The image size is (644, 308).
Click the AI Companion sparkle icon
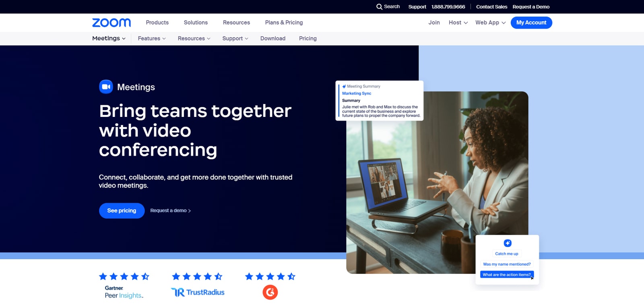pyautogui.click(x=508, y=243)
